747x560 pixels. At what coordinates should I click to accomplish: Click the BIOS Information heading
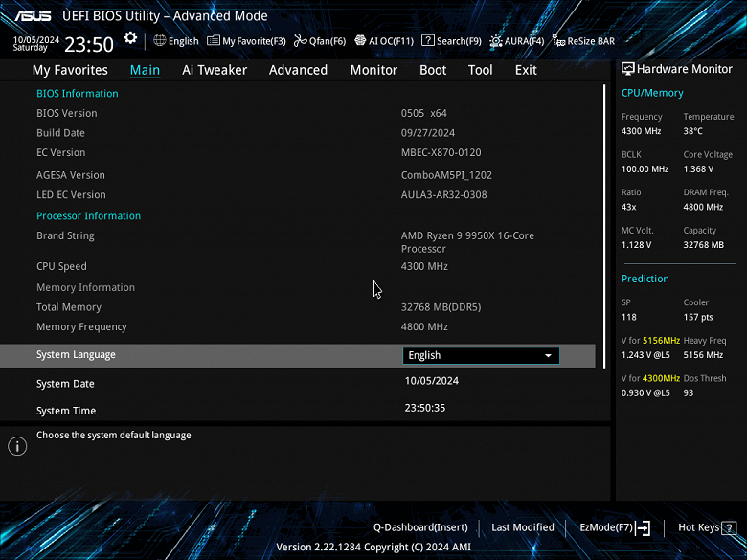pos(78,94)
